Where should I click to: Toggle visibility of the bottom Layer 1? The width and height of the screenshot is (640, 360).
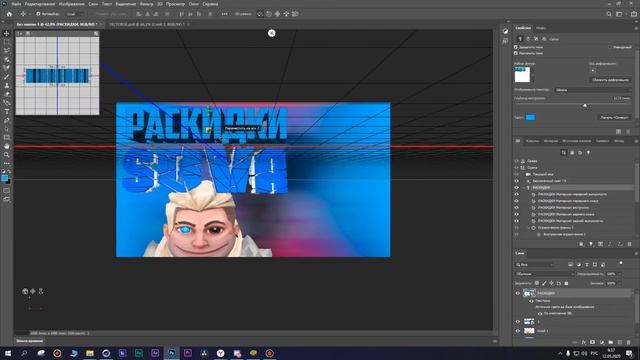coord(518,331)
